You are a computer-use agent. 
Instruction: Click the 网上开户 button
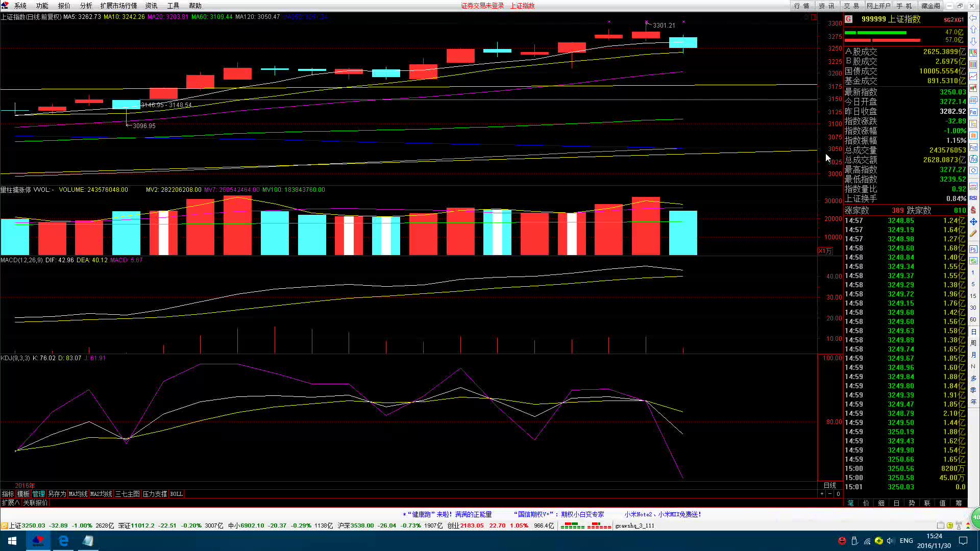878,6
